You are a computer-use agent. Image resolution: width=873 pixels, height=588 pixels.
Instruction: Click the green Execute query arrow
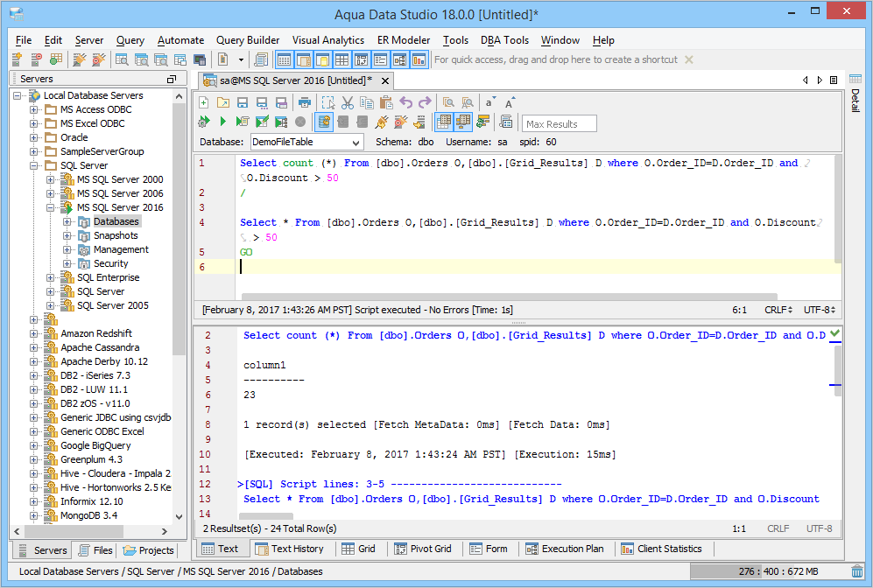click(x=223, y=122)
